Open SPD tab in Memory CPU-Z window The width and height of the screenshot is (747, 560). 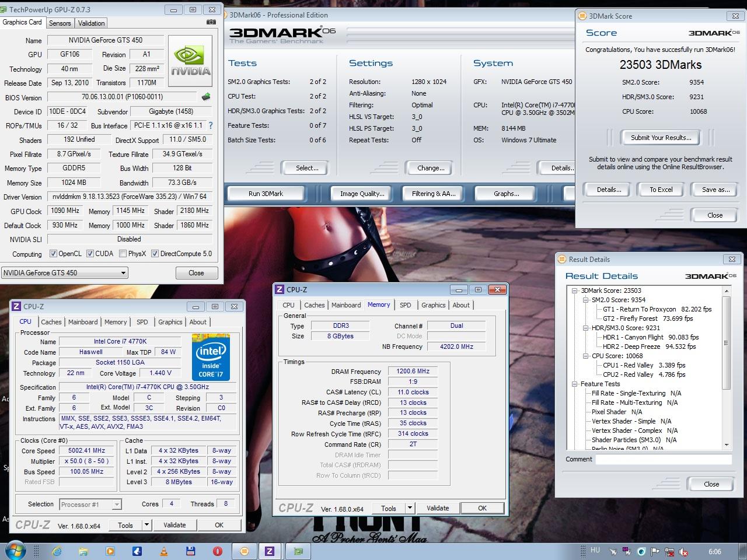[x=406, y=305]
